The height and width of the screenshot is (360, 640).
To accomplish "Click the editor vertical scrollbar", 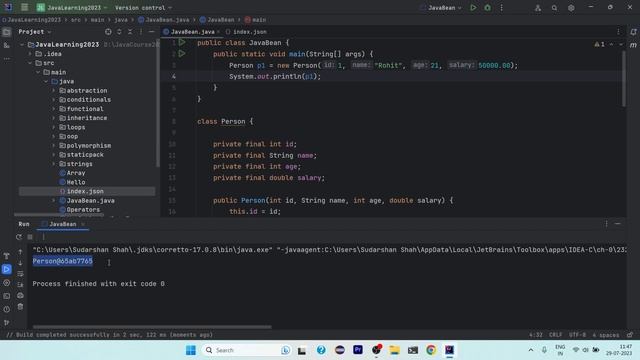I will 624,80.
